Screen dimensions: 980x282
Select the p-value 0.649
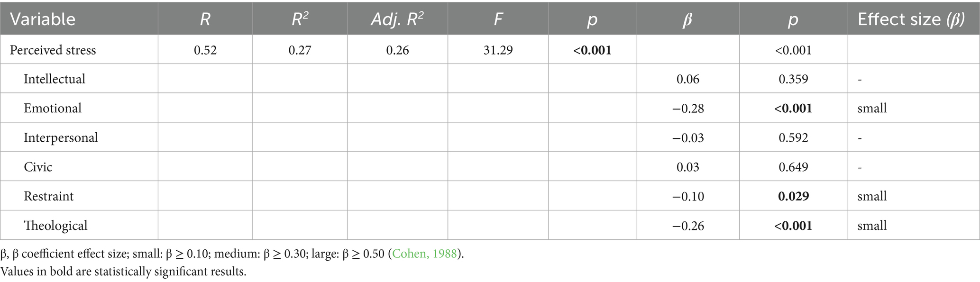coord(793,167)
